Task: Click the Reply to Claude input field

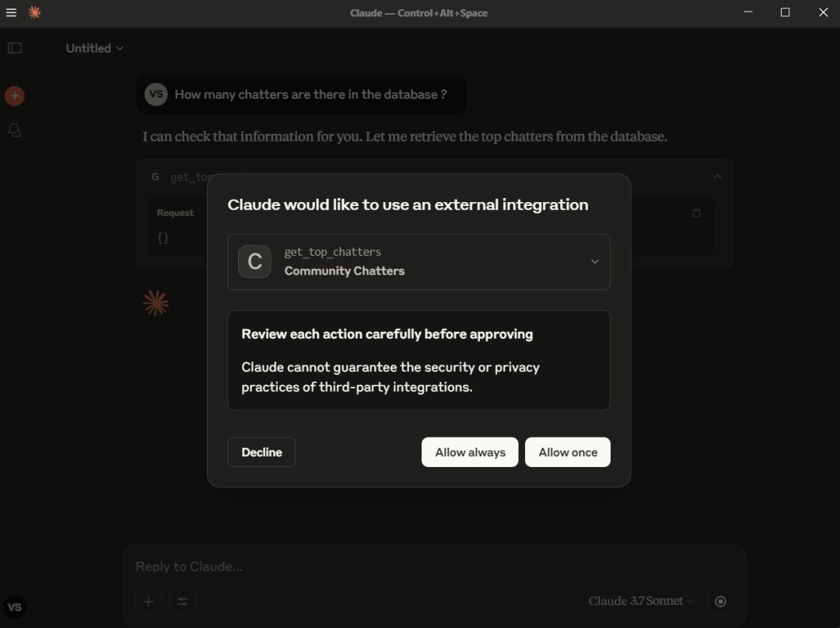Action: coord(420,567)
